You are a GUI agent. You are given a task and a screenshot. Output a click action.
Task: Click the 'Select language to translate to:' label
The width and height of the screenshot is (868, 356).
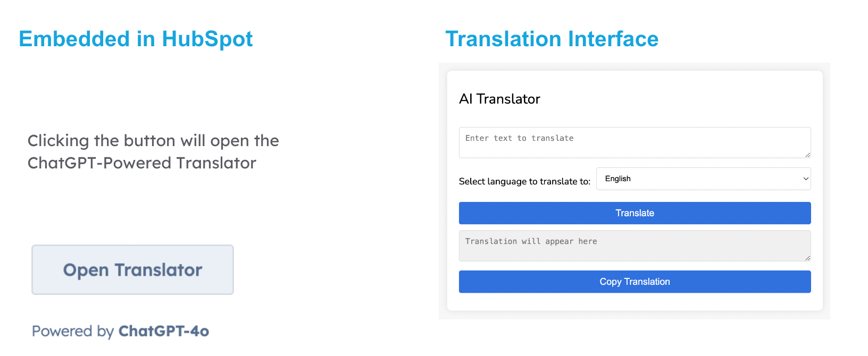click(524, 181)
